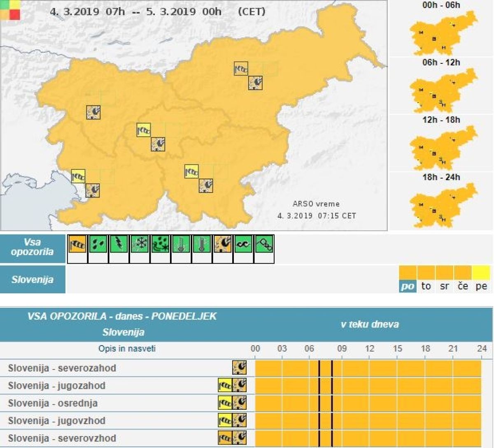Click the wind icon in the jugozahod row

(x=225, y=385)
